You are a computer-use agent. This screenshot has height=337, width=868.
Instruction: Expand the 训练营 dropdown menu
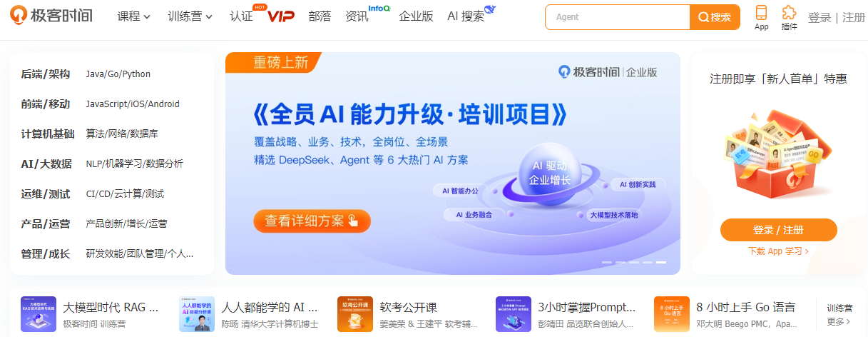[190, 16]
